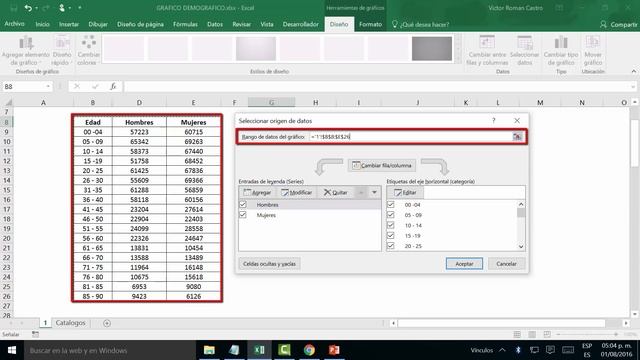Click the Camtasia icon in the taskbar
This screenshot has width=640, height=360.
click(284, 350)
